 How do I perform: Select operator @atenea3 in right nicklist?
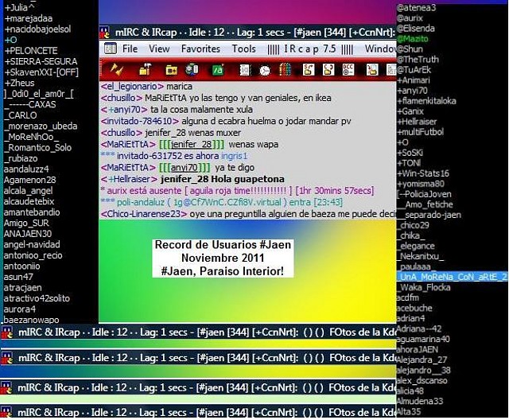(417, 8)
